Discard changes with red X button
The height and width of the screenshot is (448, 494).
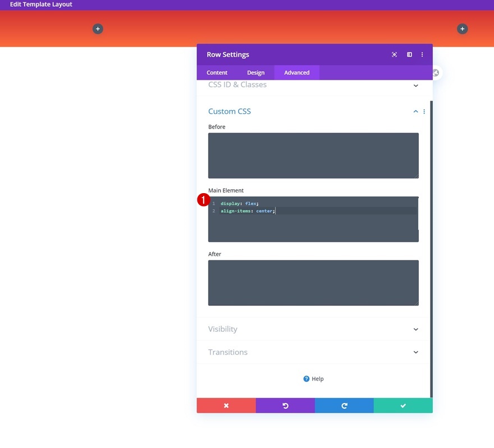tap(226, 405)
